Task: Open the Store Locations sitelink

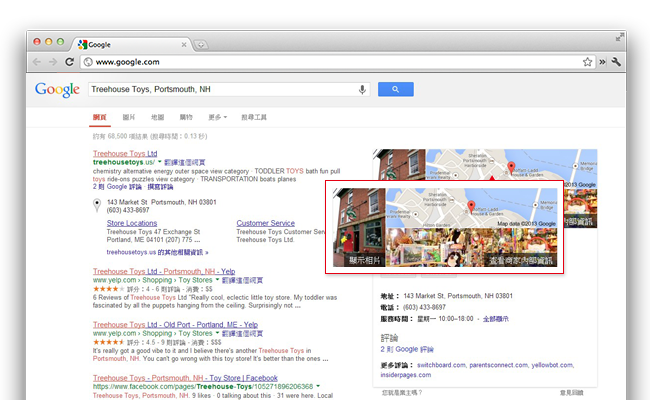Action: [x=132, y=223]
